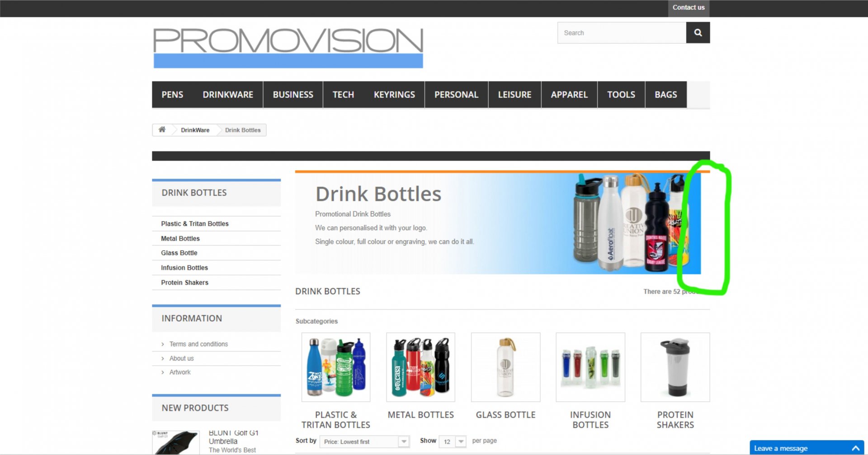Open the Contact us link
Viewport: 868px width, 455px height.
pos(688,8)
